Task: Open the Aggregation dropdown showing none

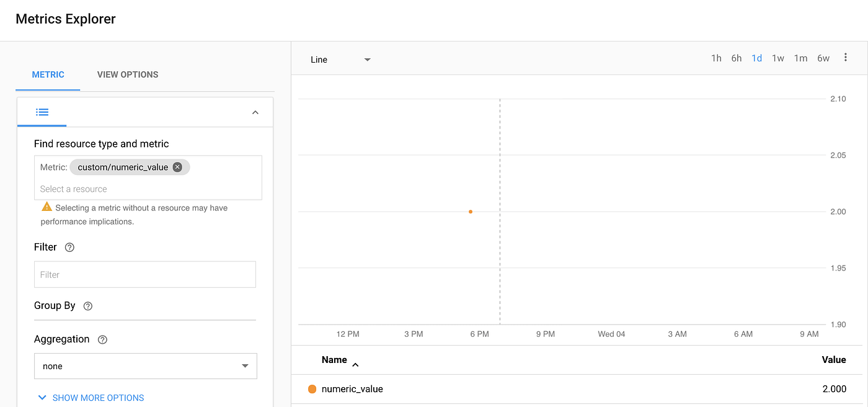Action: (x=145, y=366)
